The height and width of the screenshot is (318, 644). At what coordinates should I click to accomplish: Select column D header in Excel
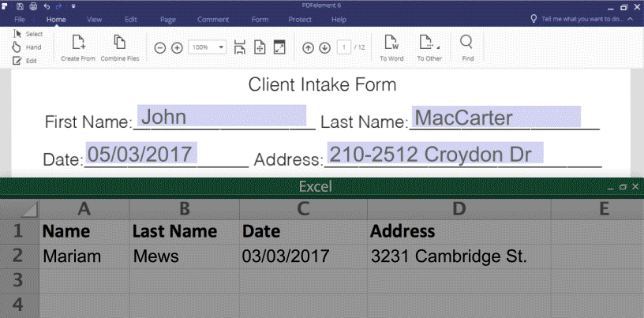tap(459, 209)
